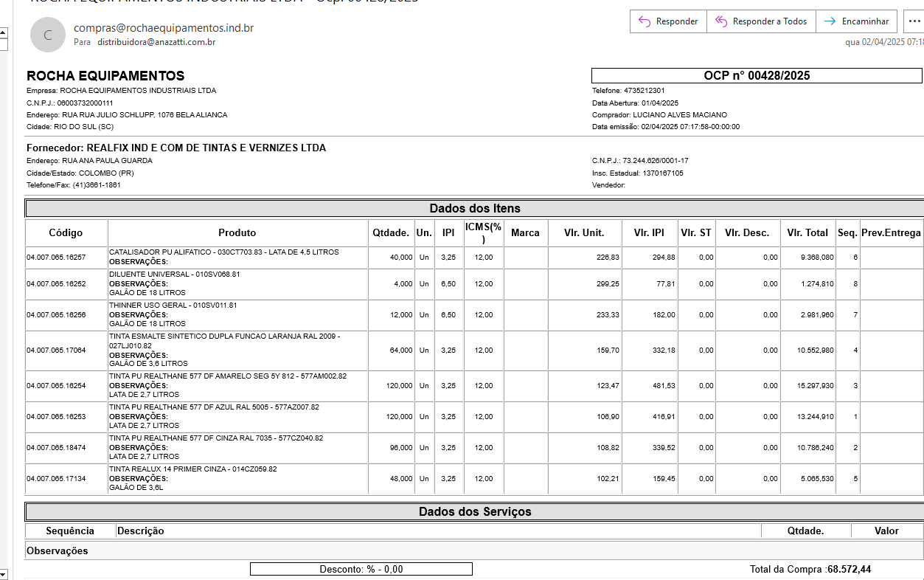Click the OCP n° 00428/2025 title box
This screenshot has height=580, width=924.
pos(757,75)
